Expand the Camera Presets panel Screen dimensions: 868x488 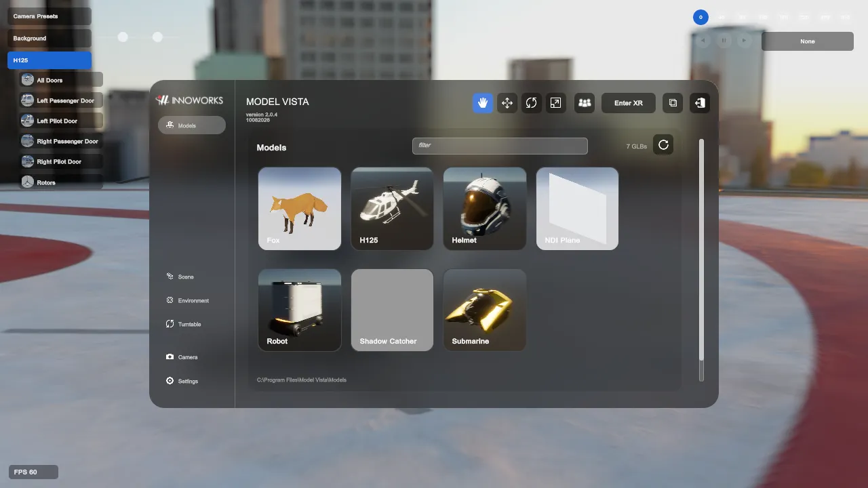click(50, 16)
